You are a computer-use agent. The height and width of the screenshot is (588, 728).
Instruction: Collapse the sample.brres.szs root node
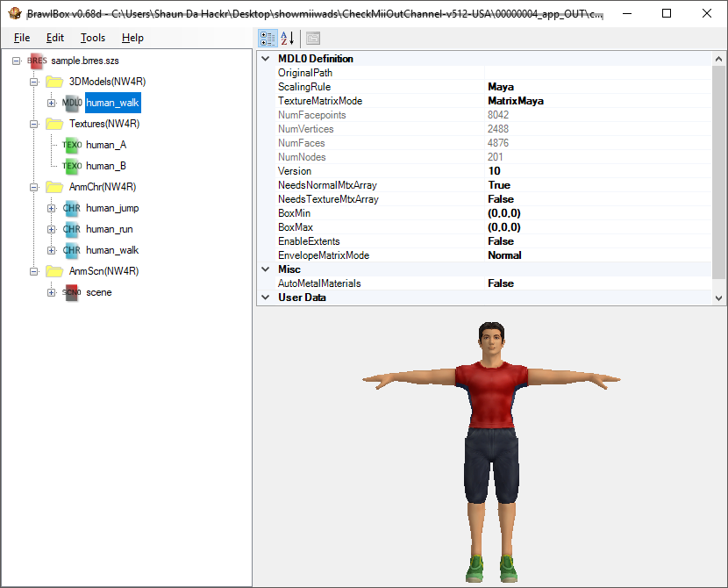tap(17, 61)
